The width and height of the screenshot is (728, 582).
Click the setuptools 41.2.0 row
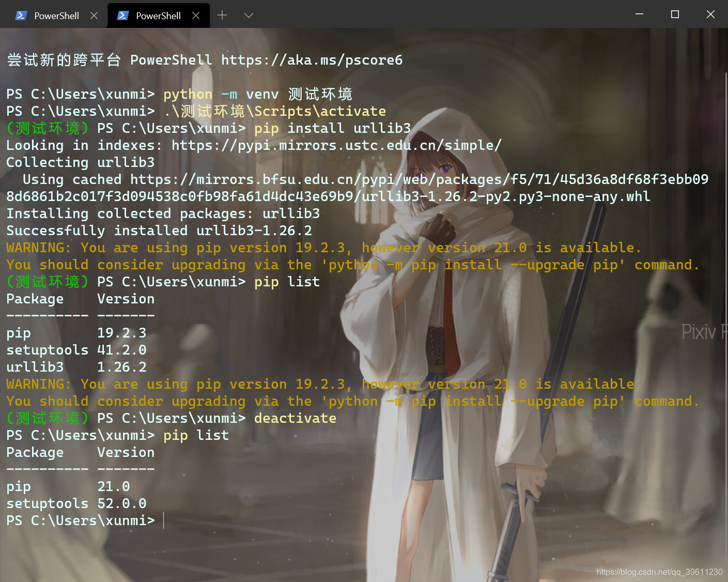76,350
